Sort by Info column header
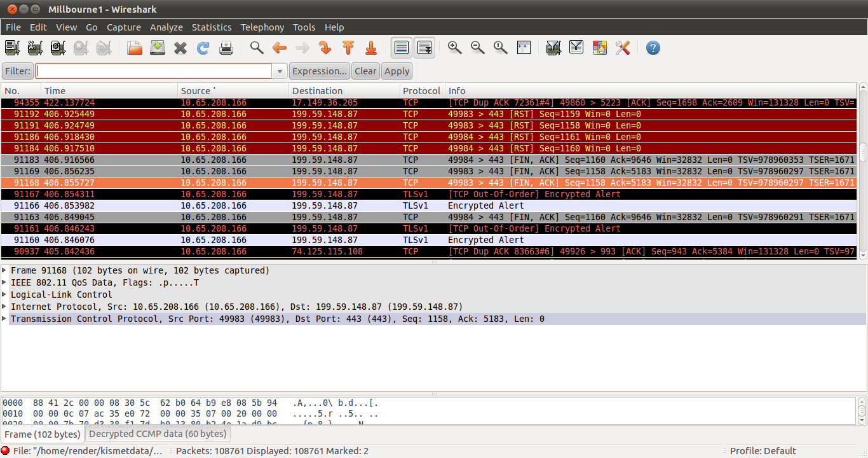 point(651,91)
